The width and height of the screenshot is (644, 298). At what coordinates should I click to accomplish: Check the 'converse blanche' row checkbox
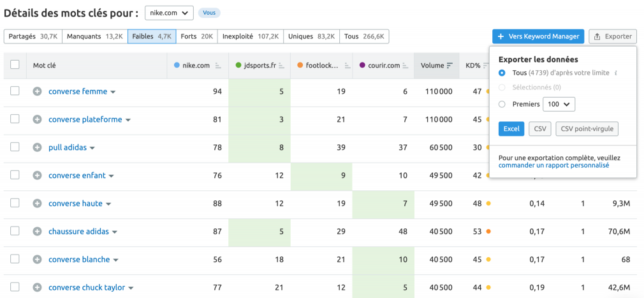point(15,258)
